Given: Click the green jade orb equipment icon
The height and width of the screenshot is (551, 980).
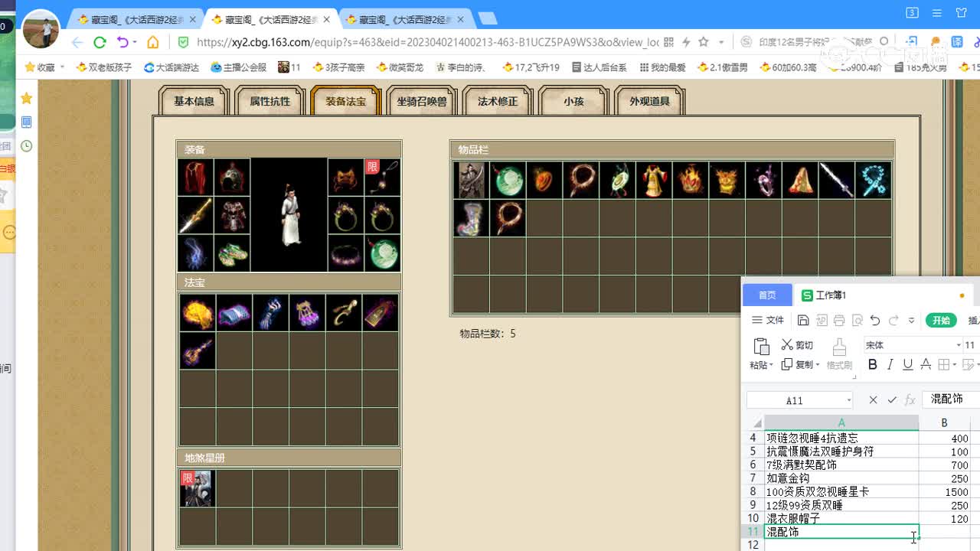Looking at the screenshot, I should pos(383,253).
